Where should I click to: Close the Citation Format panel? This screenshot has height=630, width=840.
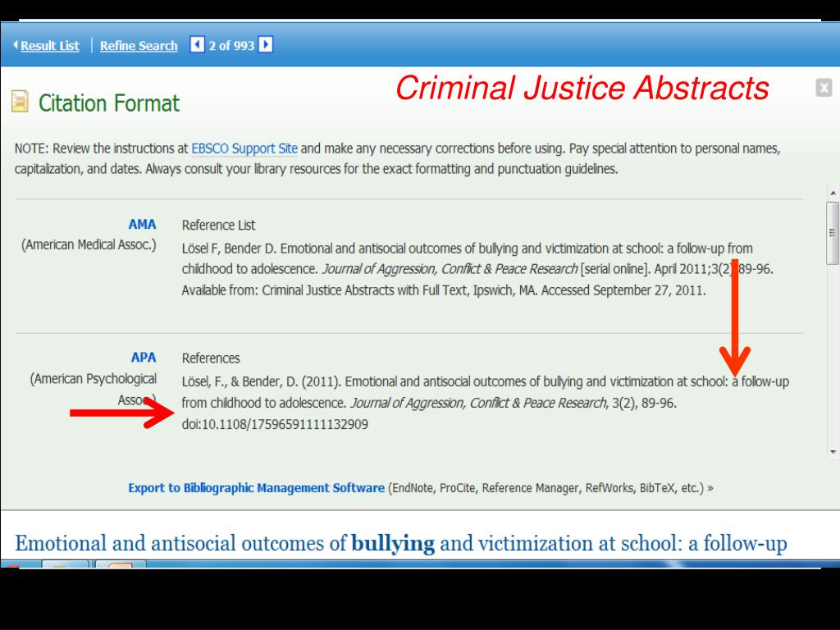(824, 87)
